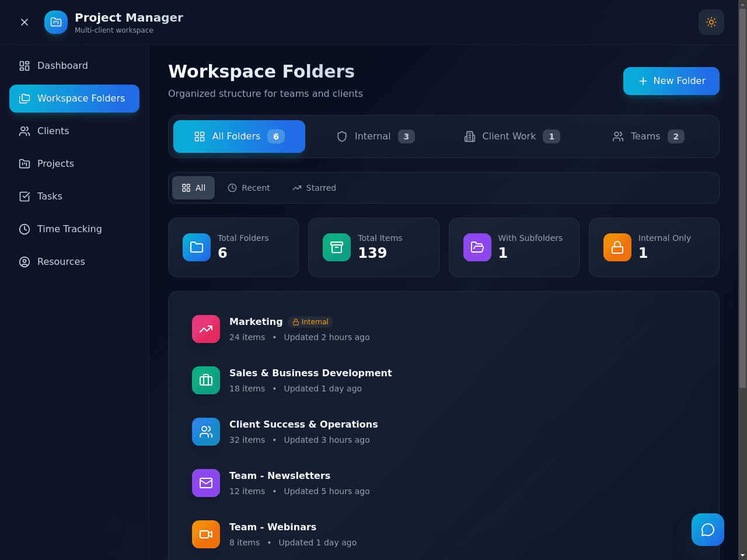Viewport: 747px width, 560px height.
Task: Click the Sales & Business Development briefcase icon
Action: [206, 380]
